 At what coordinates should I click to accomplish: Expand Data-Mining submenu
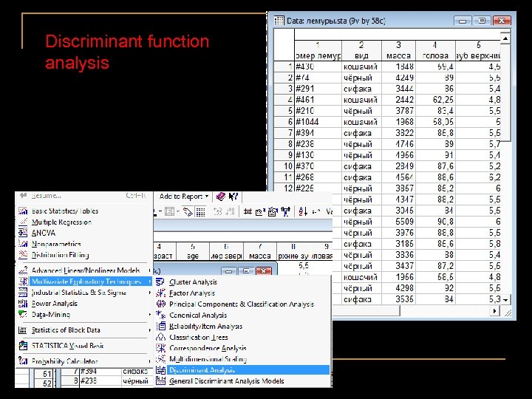[149, 315]
